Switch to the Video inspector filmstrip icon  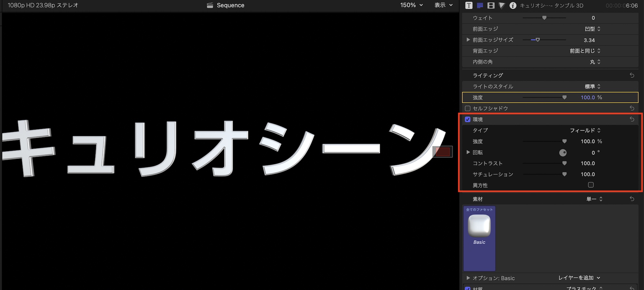click(x=491, y=5)
